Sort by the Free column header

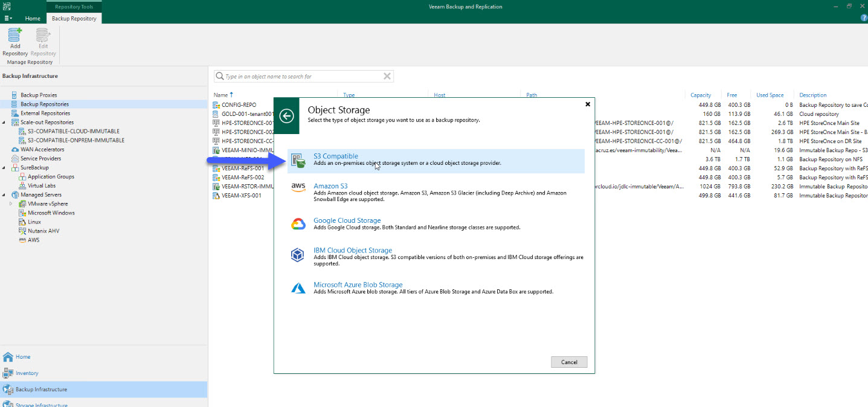[x=732, y=95]
